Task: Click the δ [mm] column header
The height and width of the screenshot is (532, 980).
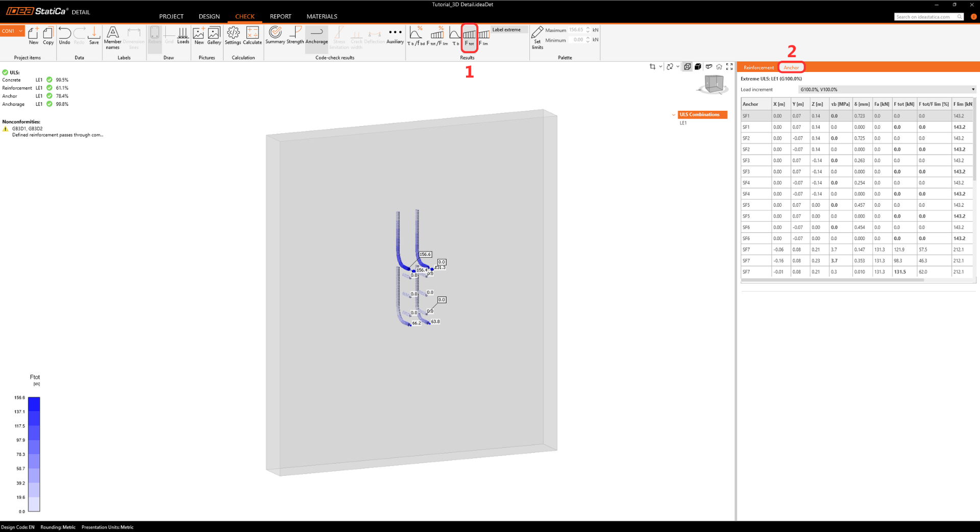Action: (x=862, y=104)
